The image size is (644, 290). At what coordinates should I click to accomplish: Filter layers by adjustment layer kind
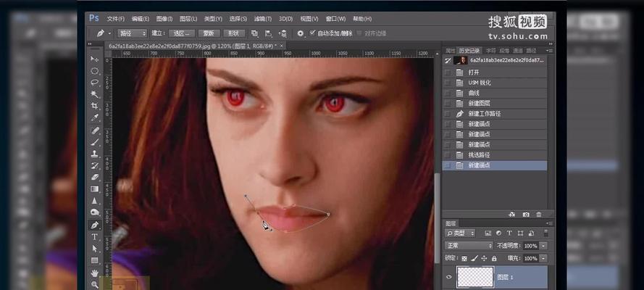(498, 233)
